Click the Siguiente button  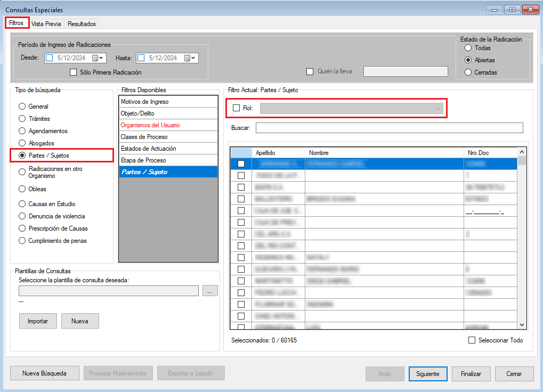click(x=427, y=374)
